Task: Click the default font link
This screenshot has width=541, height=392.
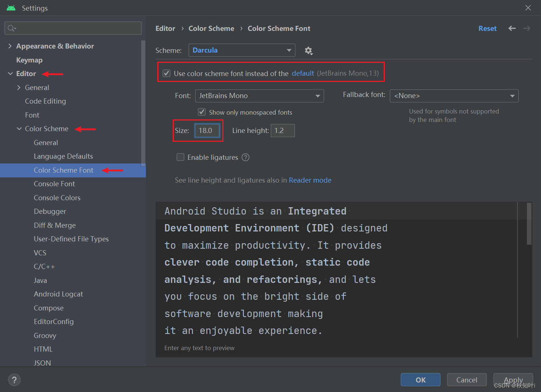Action: tap(303, 73)
